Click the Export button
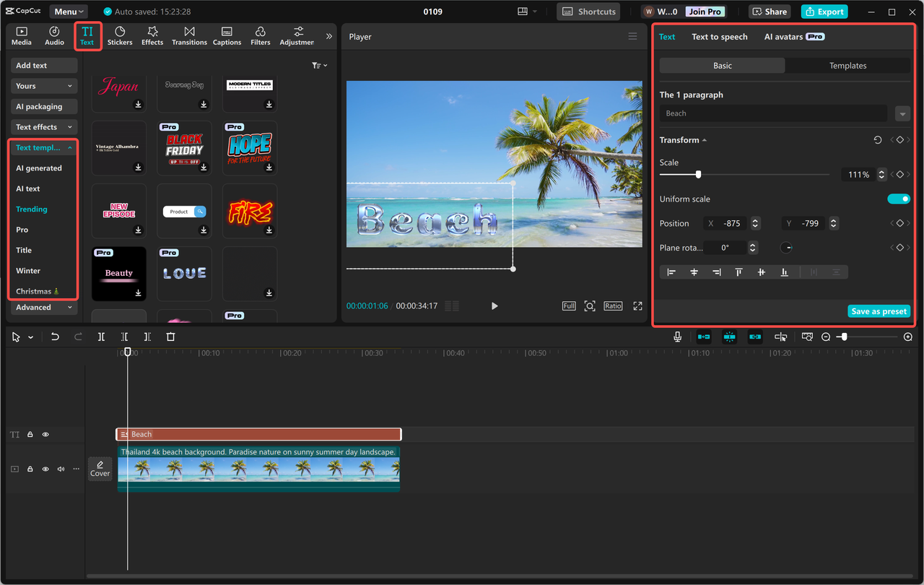Screen dimensions: 924x585 824,12
